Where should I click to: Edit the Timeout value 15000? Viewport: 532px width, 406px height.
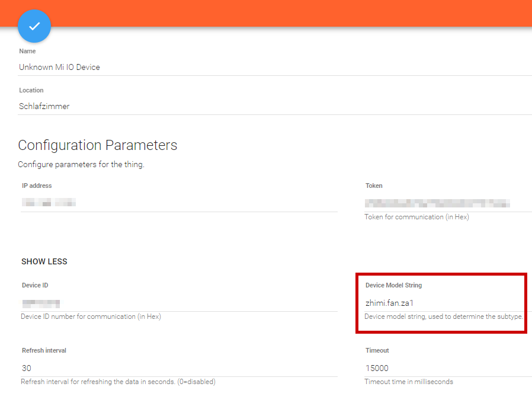448,368
